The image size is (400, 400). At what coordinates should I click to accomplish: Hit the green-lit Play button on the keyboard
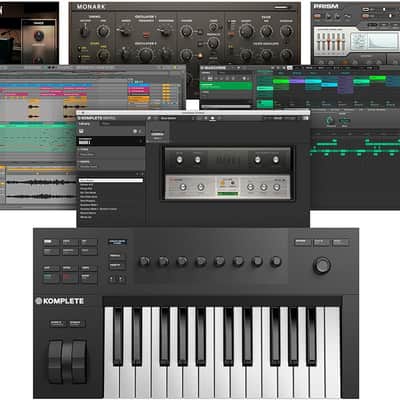(51, 277)
